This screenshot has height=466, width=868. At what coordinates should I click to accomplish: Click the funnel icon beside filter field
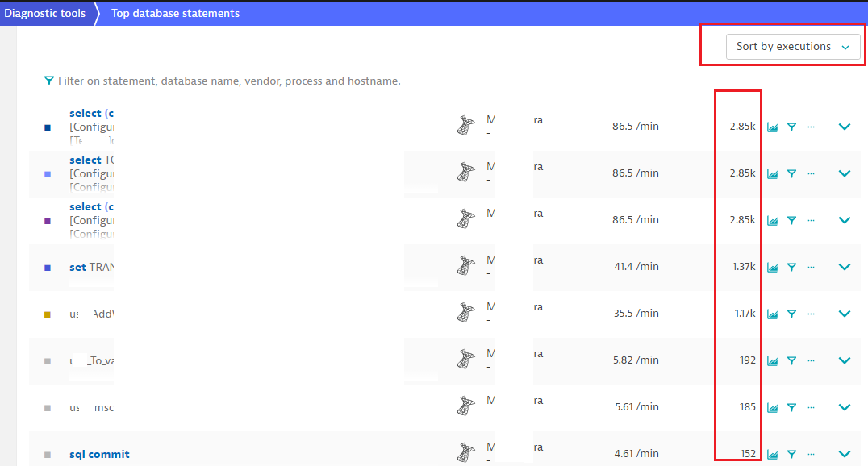point(49,81)
